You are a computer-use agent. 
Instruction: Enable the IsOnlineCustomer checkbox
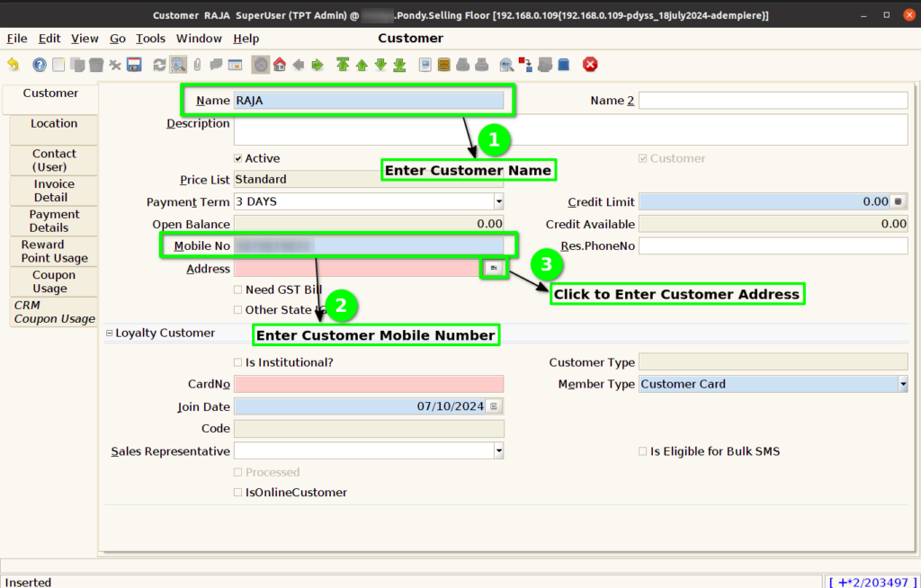tap(237, 493)
